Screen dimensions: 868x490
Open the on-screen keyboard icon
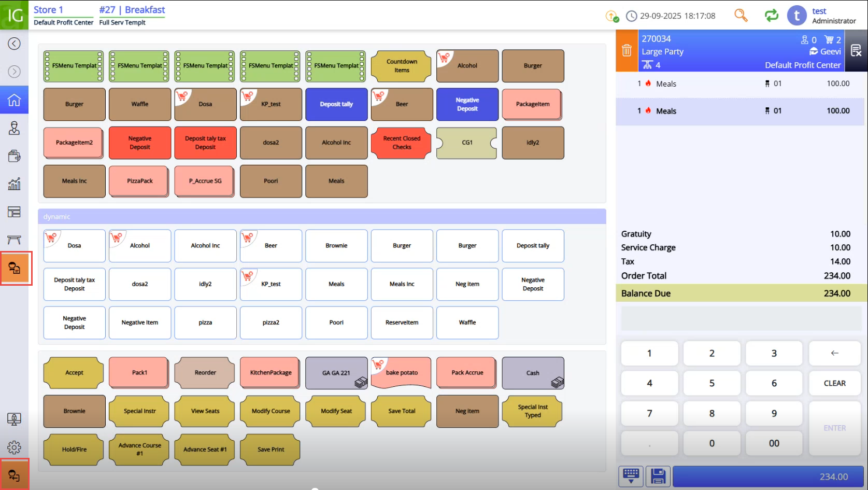coord(631,476)
